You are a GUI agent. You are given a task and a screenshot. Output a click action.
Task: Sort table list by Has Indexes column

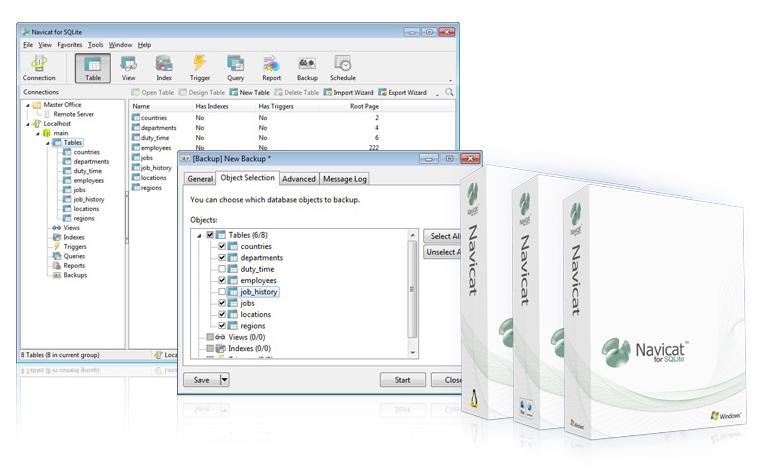click(211, 106)
